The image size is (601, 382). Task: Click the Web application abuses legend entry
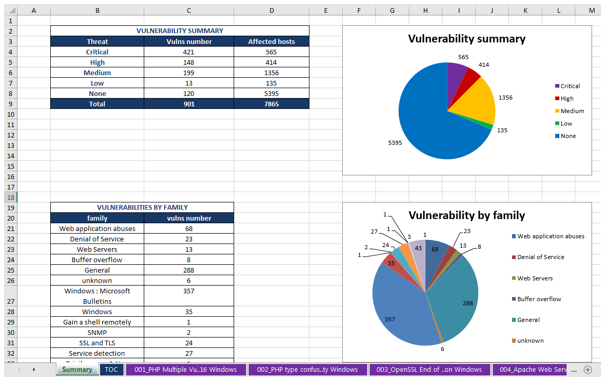548,236
